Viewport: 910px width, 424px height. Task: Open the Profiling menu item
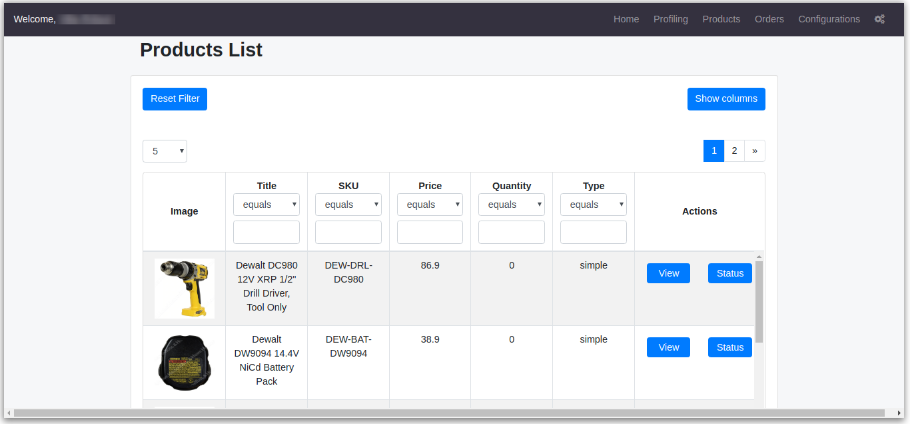coord(670,19)
